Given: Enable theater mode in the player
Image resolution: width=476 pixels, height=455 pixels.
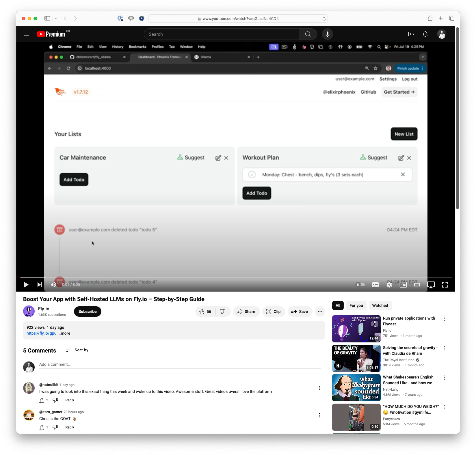Looking at the screenshot, I should (417, 285).
